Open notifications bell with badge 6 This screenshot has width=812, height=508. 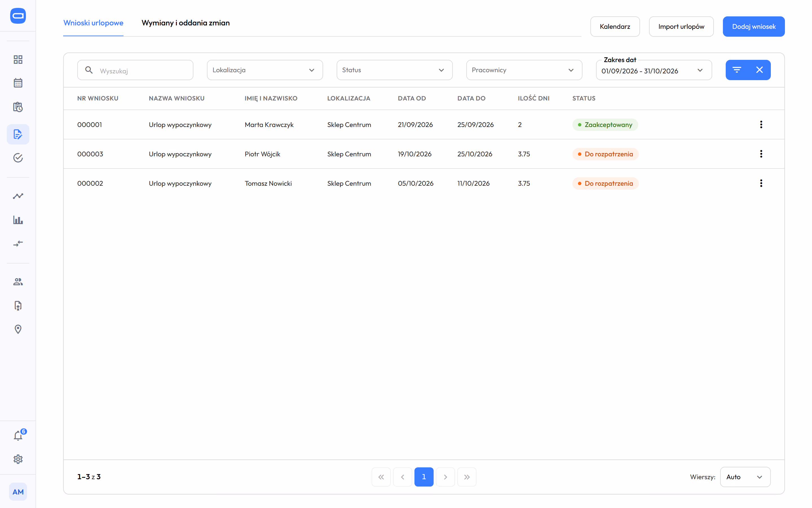click(x=18, y=436)
